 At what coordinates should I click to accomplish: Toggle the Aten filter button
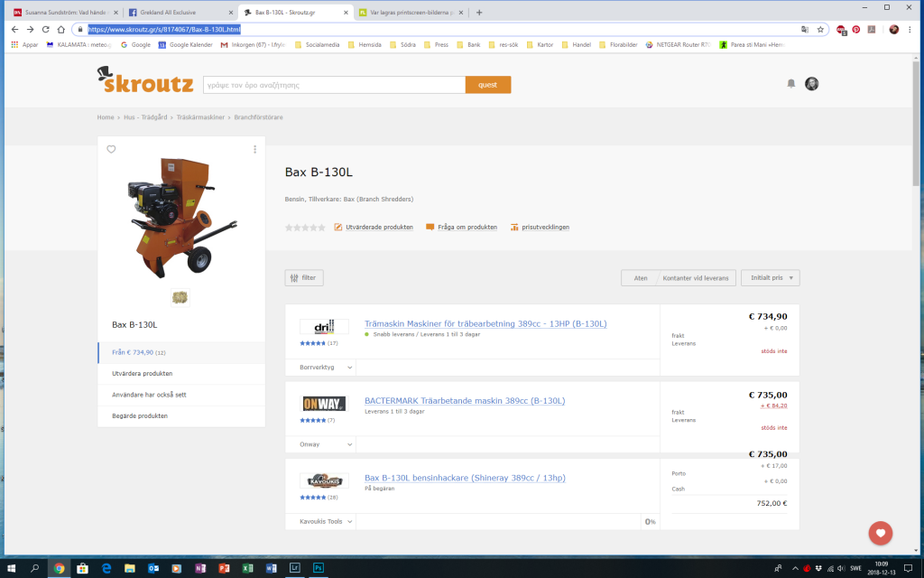(640, 278)
